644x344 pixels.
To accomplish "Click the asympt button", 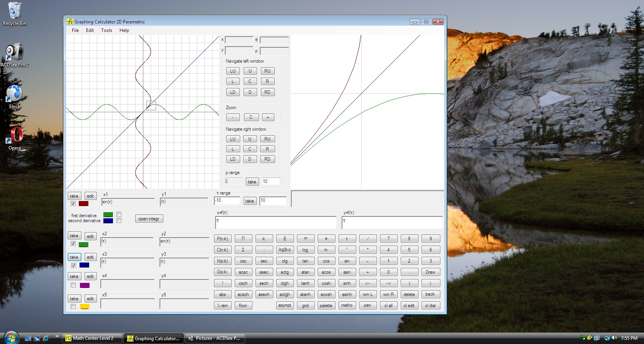I will pyautogui.click(x=285, y=306).
